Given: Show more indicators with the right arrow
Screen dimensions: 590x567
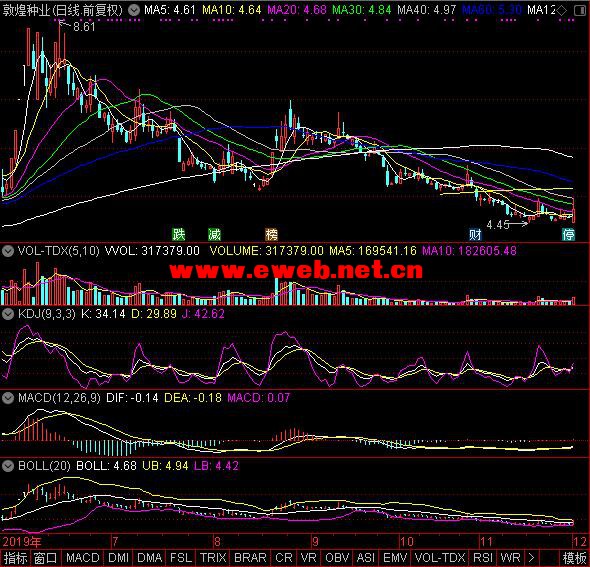Looking at the screenshot, I should point(531,557).
